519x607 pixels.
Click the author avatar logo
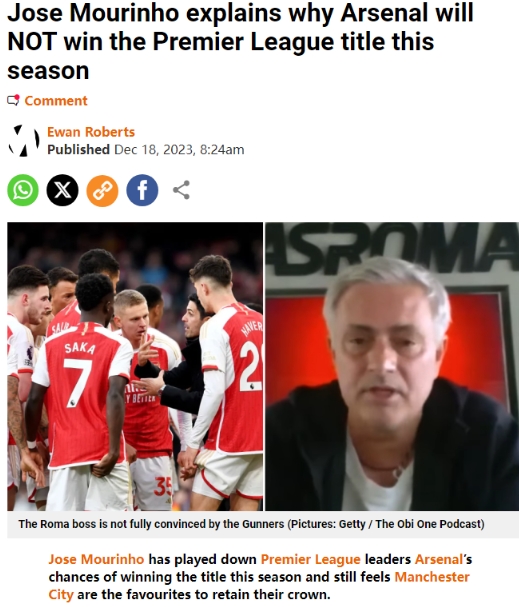point(24,141)
